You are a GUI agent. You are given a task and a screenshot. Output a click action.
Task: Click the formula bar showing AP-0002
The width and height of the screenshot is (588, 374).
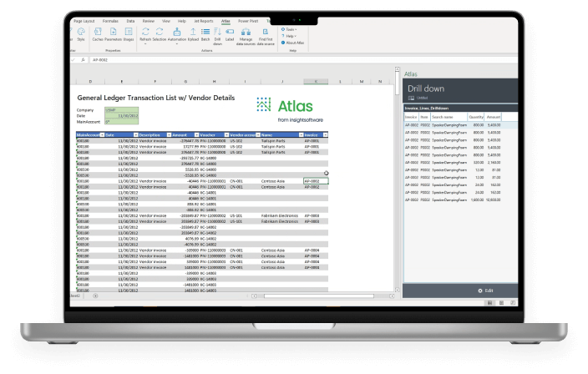click(x=303, y=60)
